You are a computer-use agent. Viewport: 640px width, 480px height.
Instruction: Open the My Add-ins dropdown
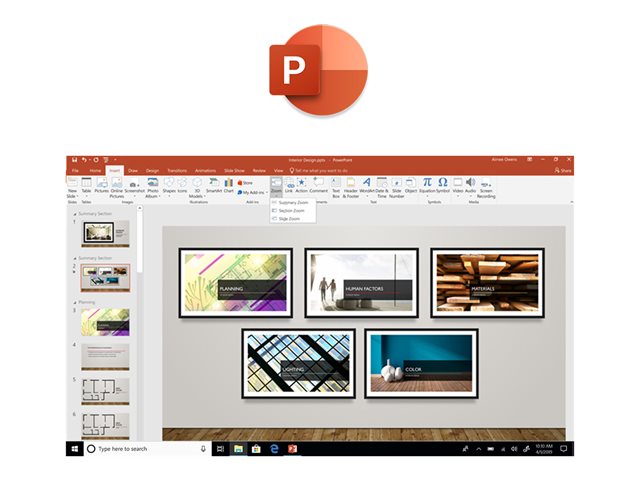[x=252, y=193]
